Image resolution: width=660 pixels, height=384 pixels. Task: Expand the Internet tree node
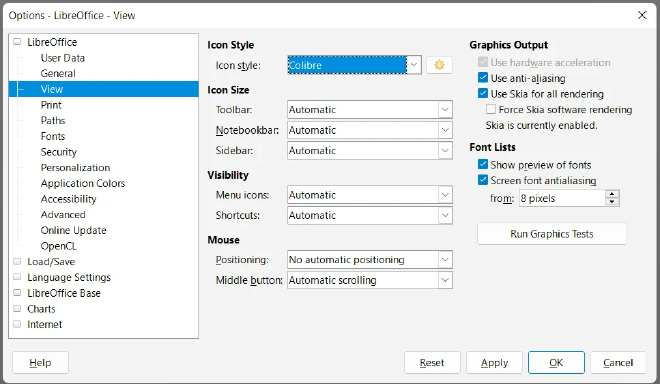17,324
